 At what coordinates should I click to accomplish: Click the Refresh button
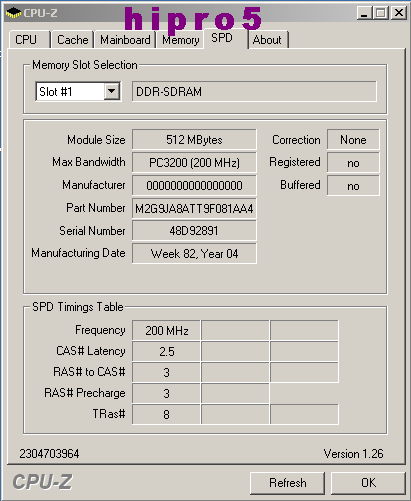(x=287, y=483)
